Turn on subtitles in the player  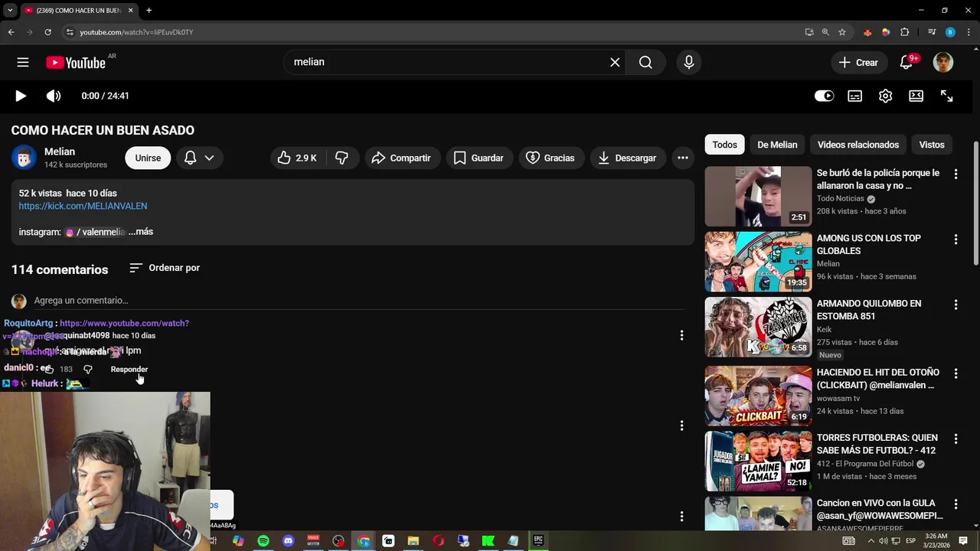pyautogui.click(x=854, y=96)
